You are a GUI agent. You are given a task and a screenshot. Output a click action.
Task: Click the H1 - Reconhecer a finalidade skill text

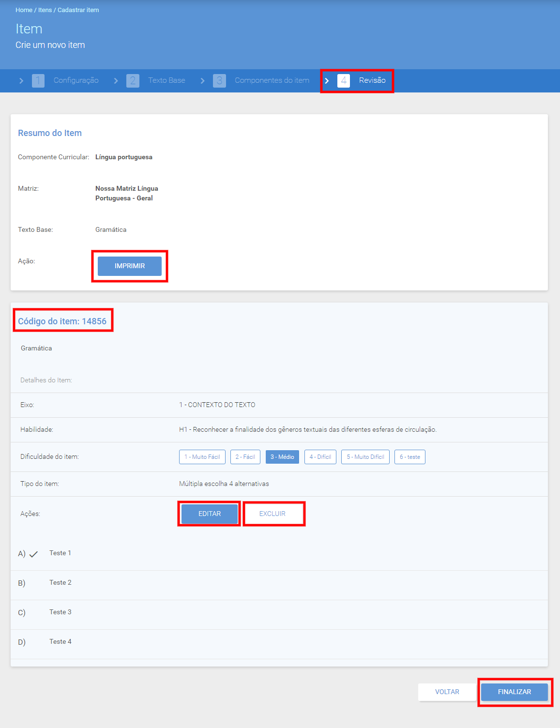click(308, 430)
